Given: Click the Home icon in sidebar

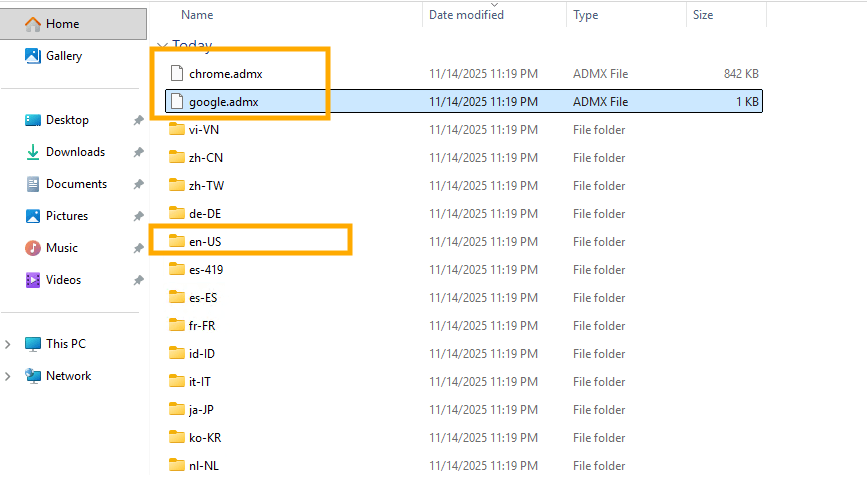Looking at the screenshot, I should pyautogui.click(x=32, y=24).
